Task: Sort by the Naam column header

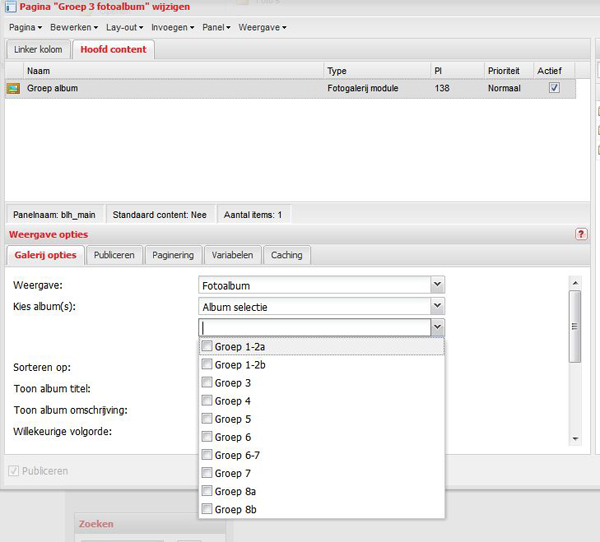Action: 174,71
